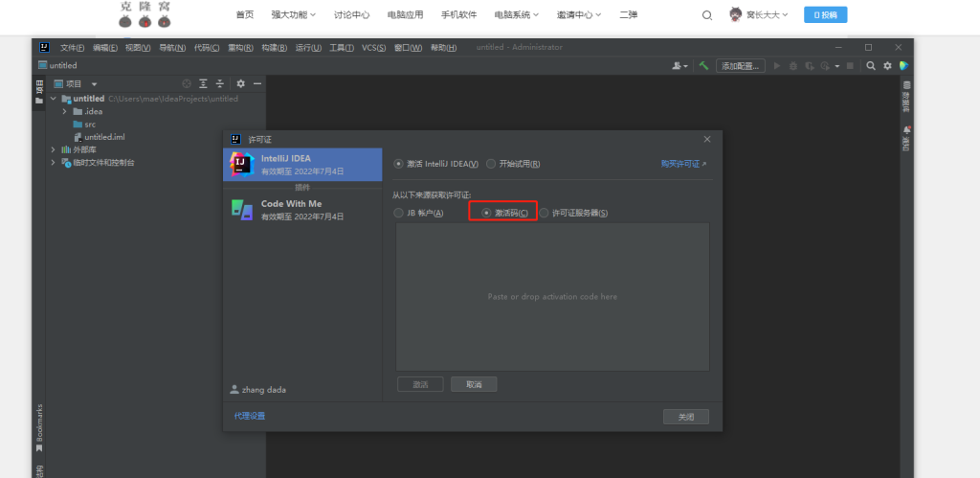Screen dimensions: 980x478
Task: Click the Expand All icon in Project panel
Action: [203, 84]
